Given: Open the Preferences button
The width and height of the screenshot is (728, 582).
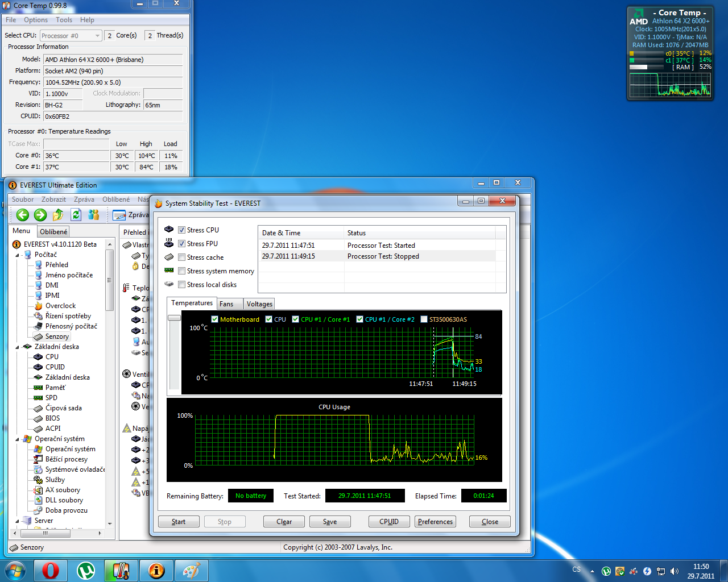Looking at the screenshot, I should click(x=435, y=522).
